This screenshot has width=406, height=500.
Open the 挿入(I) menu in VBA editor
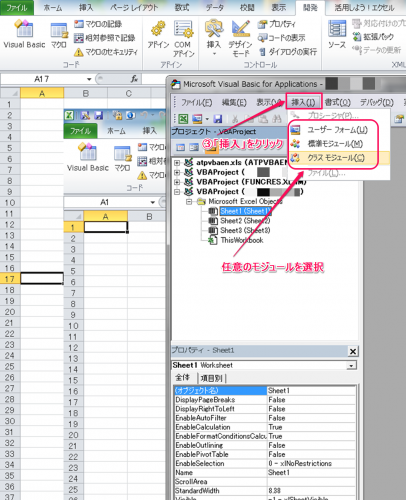pos(303,102)
